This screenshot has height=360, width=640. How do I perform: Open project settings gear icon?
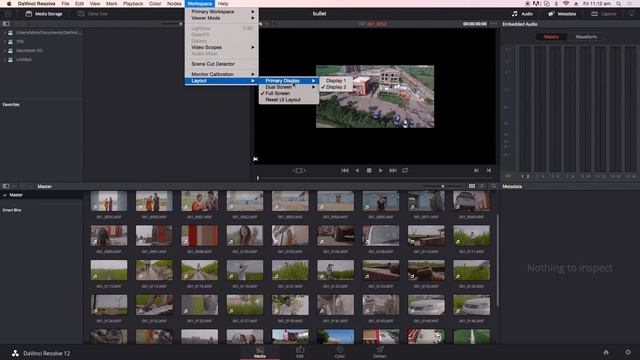[628, 352]
